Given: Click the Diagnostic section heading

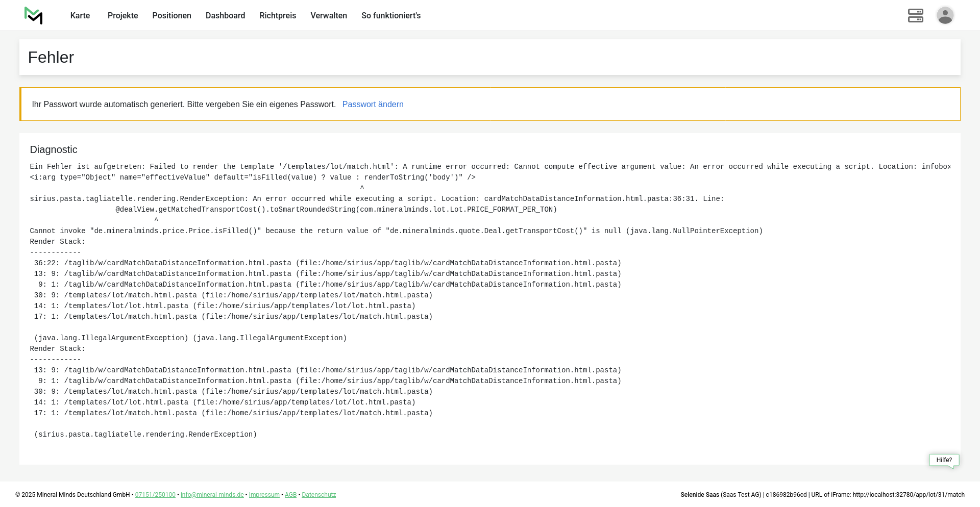Looking at the screenshot, I should click(x=54, y=150).
